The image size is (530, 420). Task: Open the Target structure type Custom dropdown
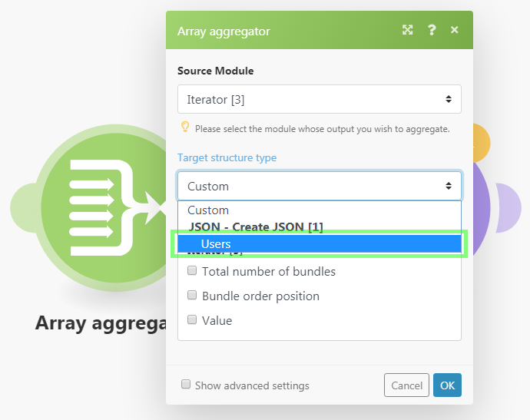(320, 186)
